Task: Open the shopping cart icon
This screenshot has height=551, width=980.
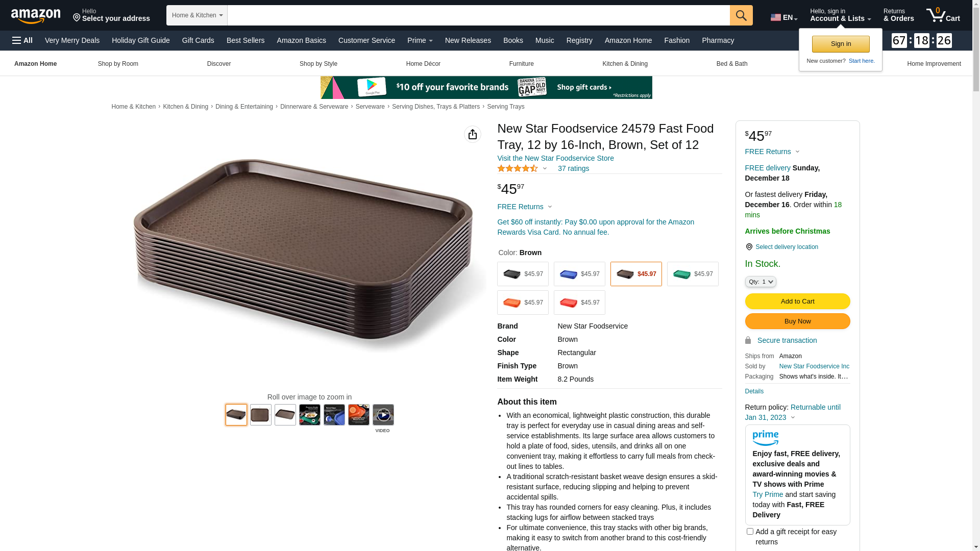Action: [943, 15]
